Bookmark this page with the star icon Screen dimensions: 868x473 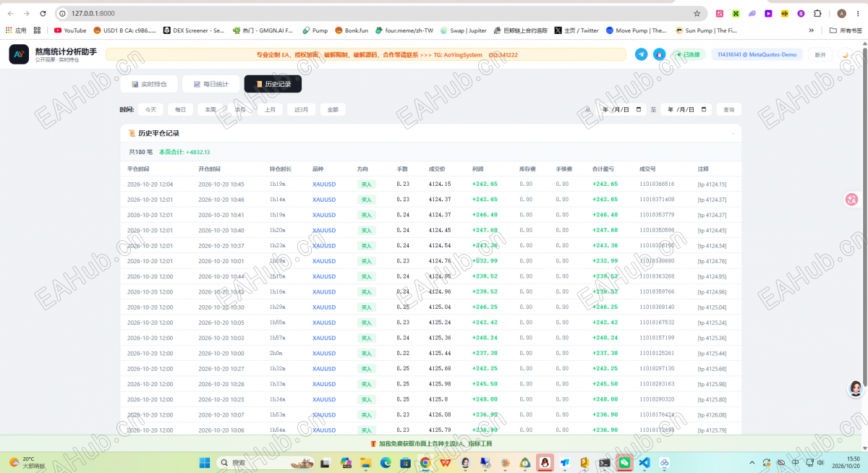tap(697, 13)
